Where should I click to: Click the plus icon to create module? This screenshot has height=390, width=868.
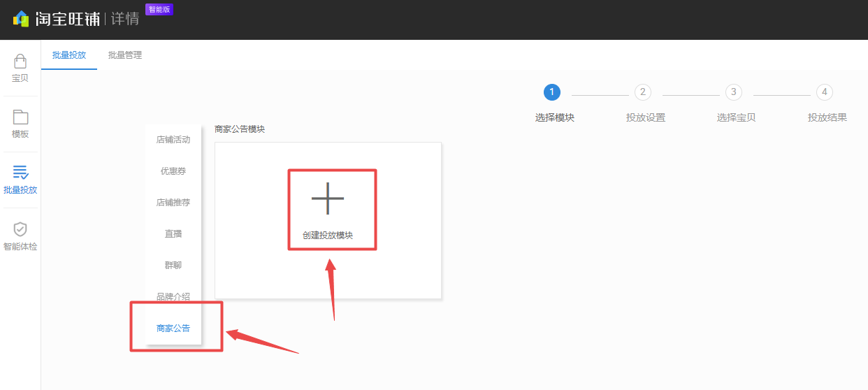tap(328, 198)
